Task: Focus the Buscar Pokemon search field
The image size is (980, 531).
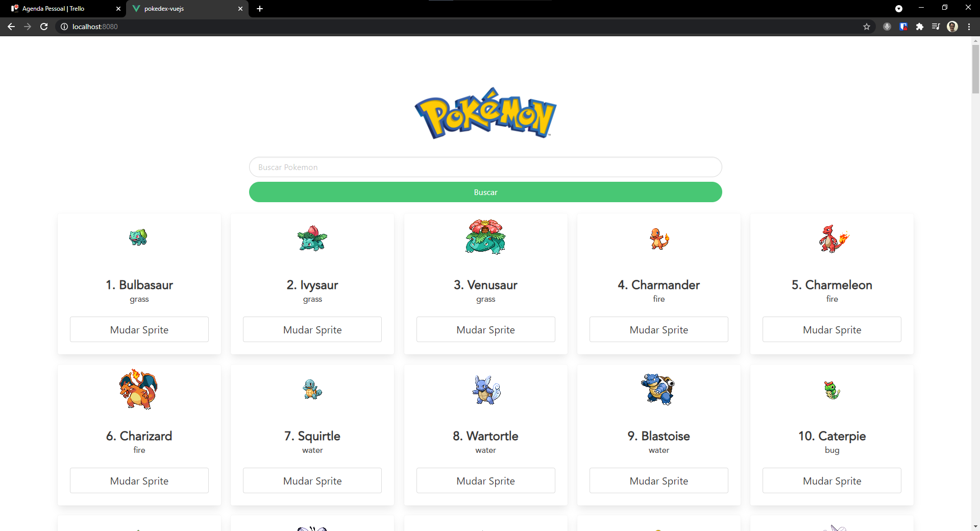Action: (x=485, y=167)
